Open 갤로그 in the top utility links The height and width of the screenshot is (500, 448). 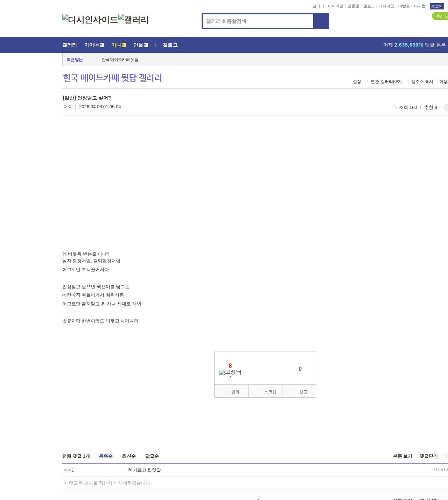pyautogui.click(x=369, y=6)
